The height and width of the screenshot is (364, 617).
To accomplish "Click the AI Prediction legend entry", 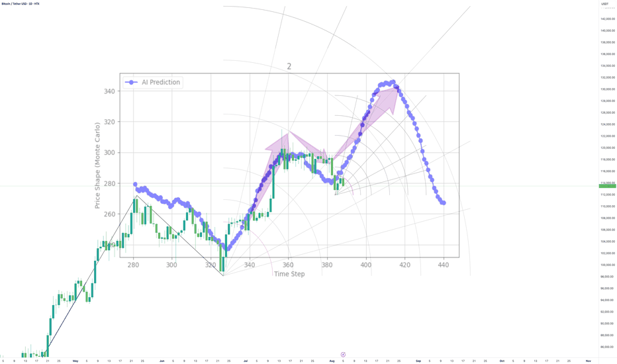I will [x=153, y=82].
